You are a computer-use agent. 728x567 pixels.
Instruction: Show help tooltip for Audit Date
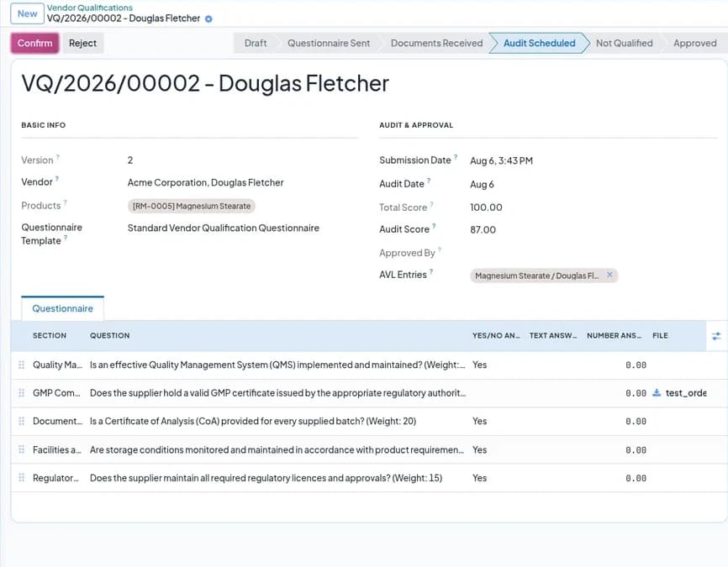429,181
